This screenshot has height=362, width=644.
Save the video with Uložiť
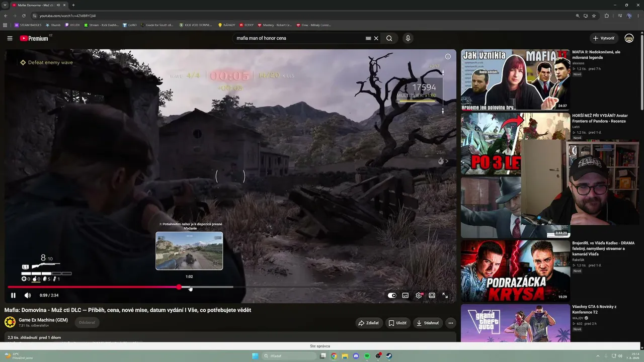coord(397,323)
